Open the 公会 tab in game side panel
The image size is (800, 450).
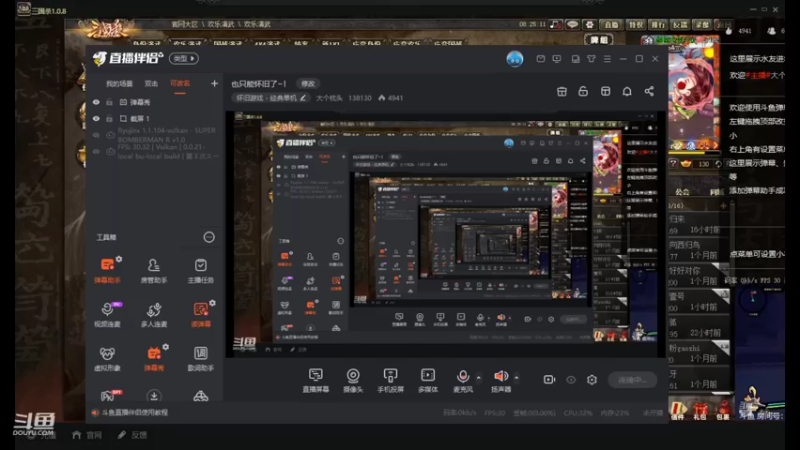pos(682,192)
